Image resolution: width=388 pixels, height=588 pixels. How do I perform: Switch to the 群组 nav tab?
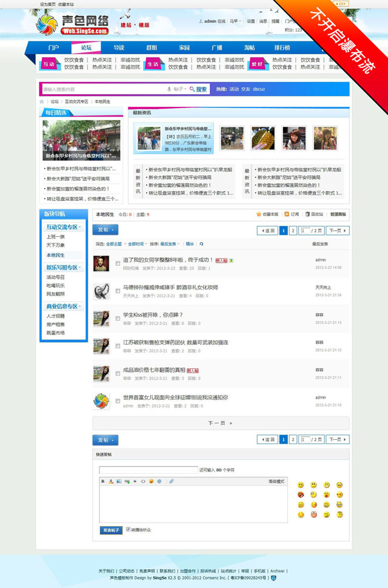coord(152,47)
